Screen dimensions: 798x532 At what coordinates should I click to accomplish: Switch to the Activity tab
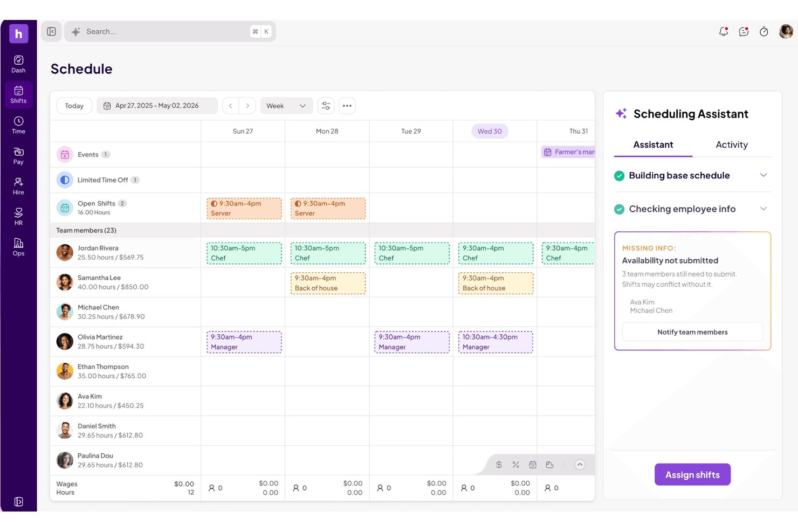[732, 144]
